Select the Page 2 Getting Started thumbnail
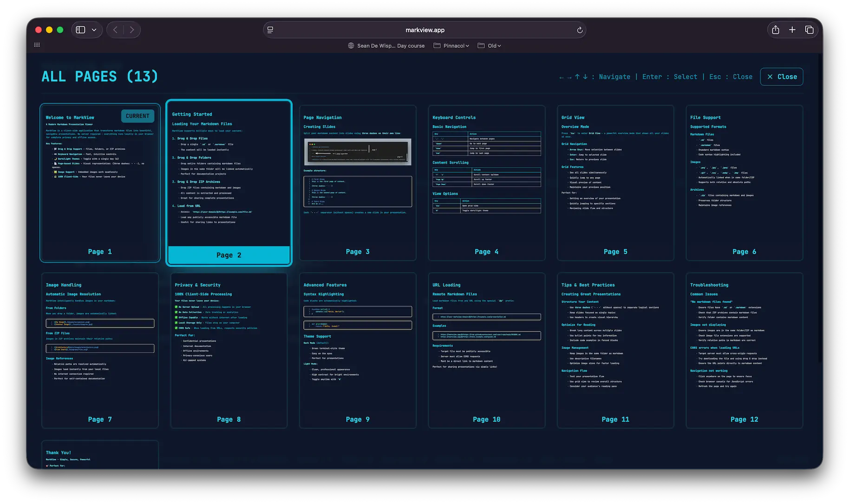 [229, 183]
